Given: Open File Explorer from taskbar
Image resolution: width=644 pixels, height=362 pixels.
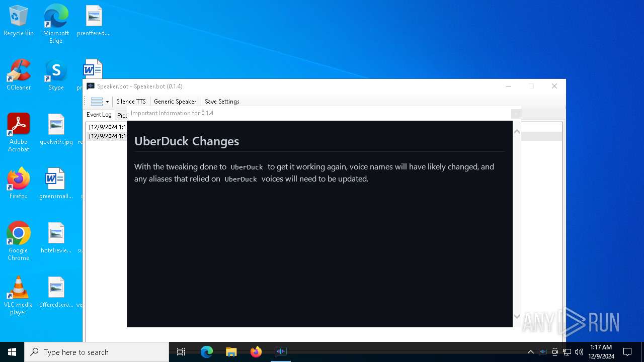Looking at the screenshot, I should [x=231, y=352].
